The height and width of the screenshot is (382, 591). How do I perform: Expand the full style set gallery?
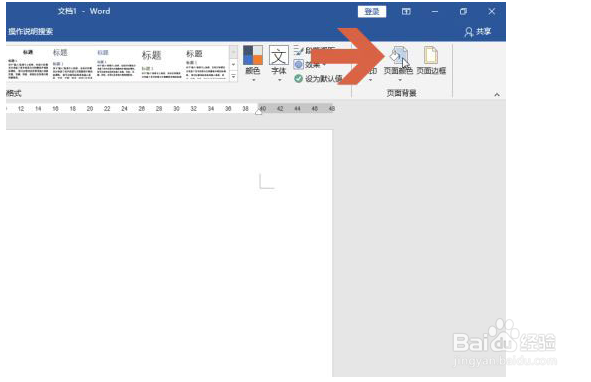(x=233, y=76)
